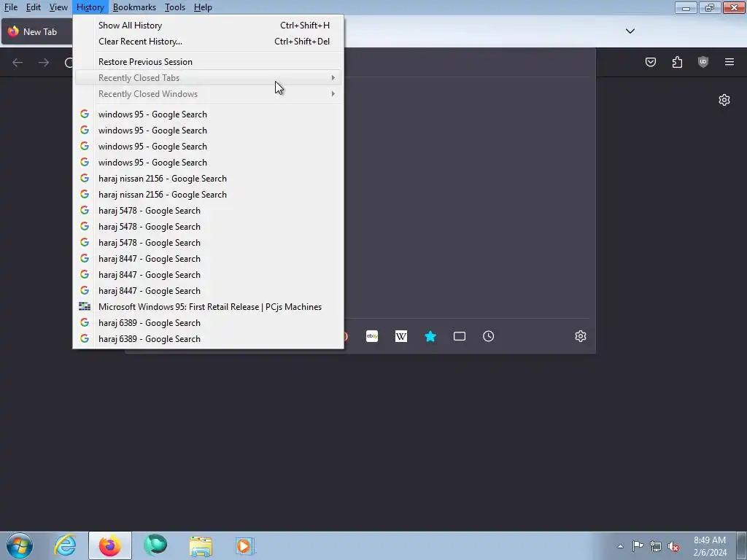
Task: Click the Show desktop strip
Action: [742, 545]
